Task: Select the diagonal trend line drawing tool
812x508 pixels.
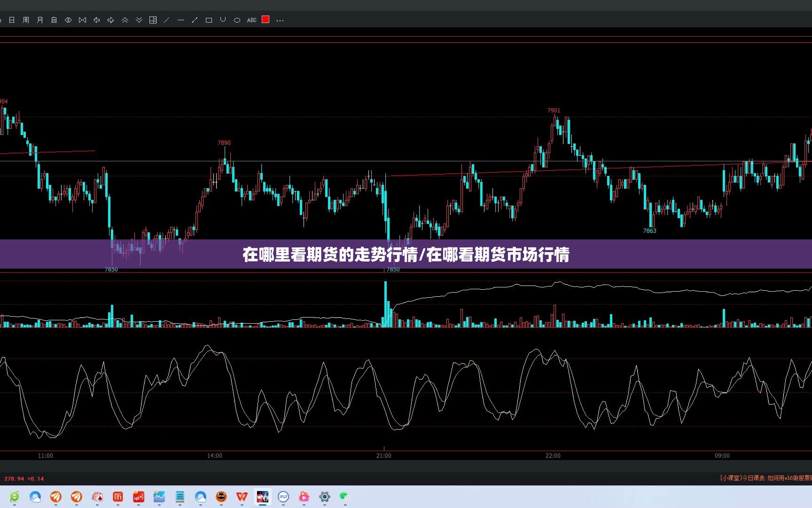Action: (x=166, y=20)
